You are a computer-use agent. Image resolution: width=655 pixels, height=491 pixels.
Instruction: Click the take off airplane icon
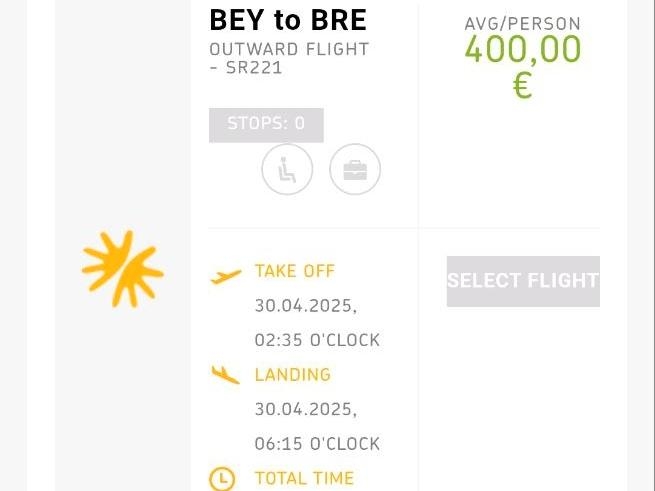pyautogui.click(x=226, y=277)
